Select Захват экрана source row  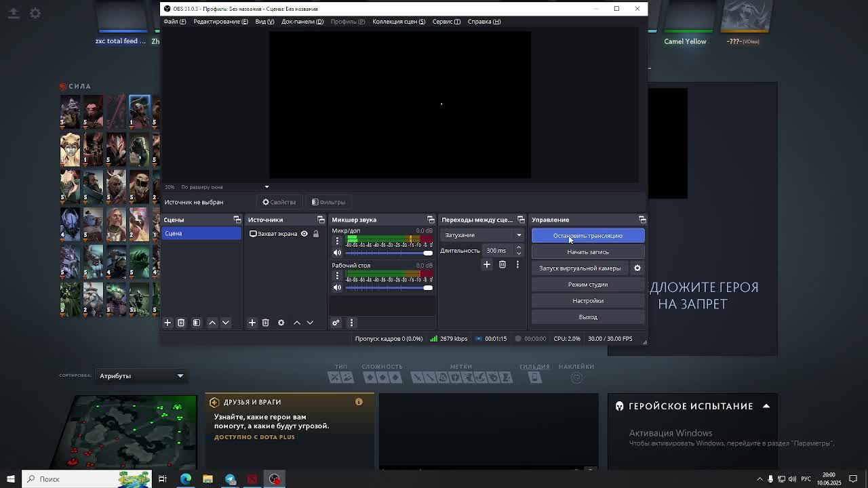click(284, 234)
